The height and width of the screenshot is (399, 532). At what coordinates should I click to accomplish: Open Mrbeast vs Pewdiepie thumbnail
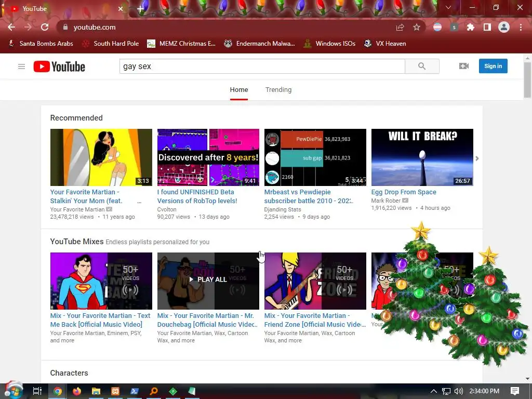315,157
